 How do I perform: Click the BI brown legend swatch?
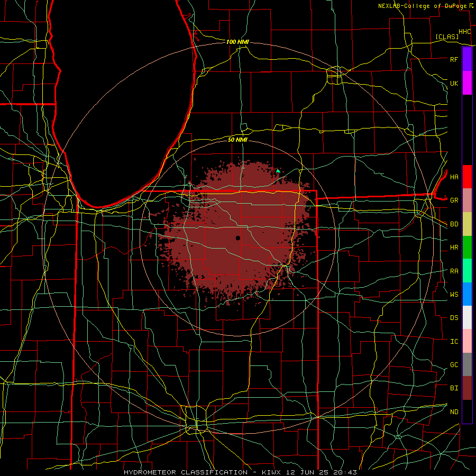pyautogui.click(x=467, y=388)
